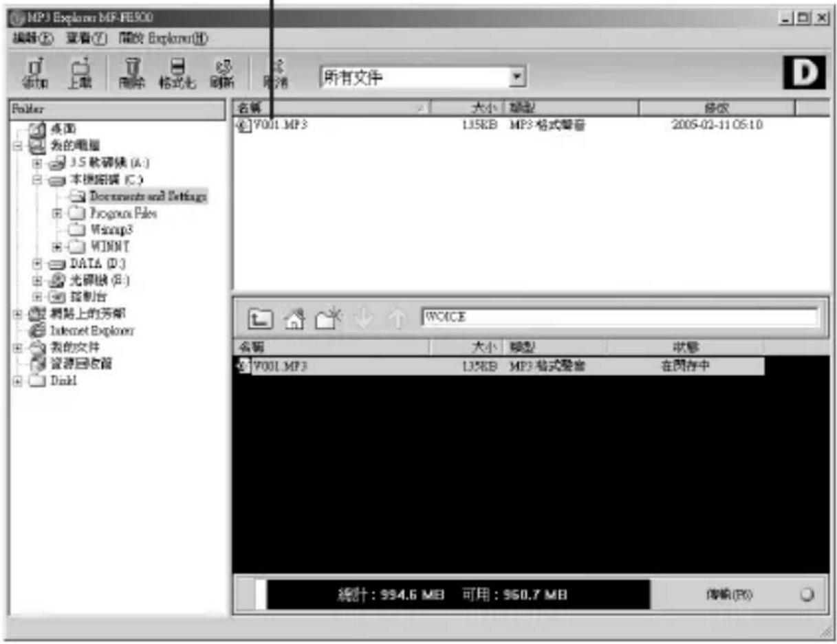Sort upper list by Modified (修改) column
The height and width of the screenshot is (644, 837).
(x=717, y=107)
